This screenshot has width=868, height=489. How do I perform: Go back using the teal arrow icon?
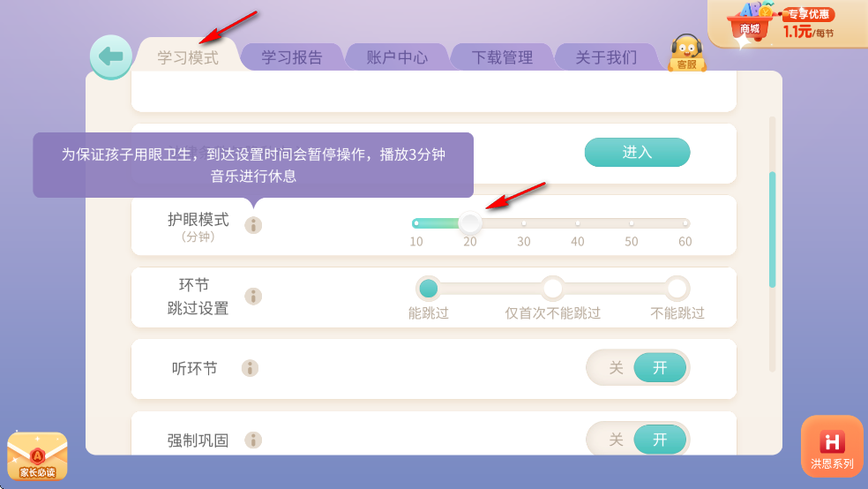(111, 56)
